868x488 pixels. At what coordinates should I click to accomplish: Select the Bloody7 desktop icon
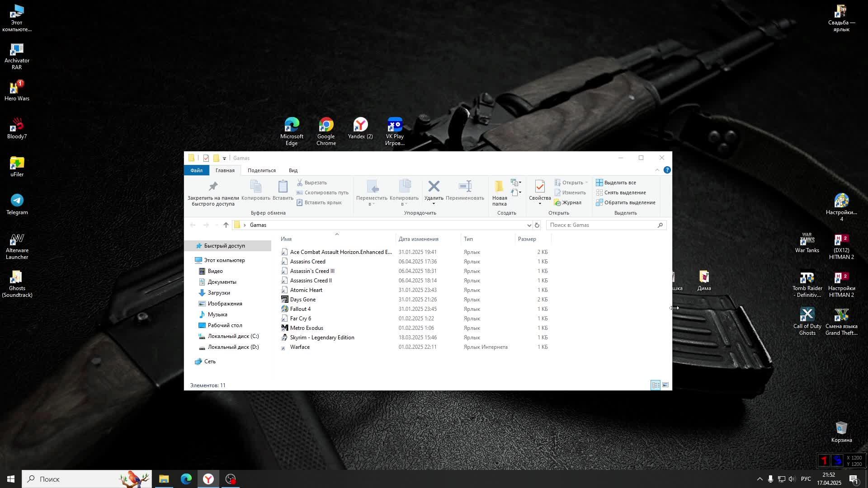click(17, 128)
